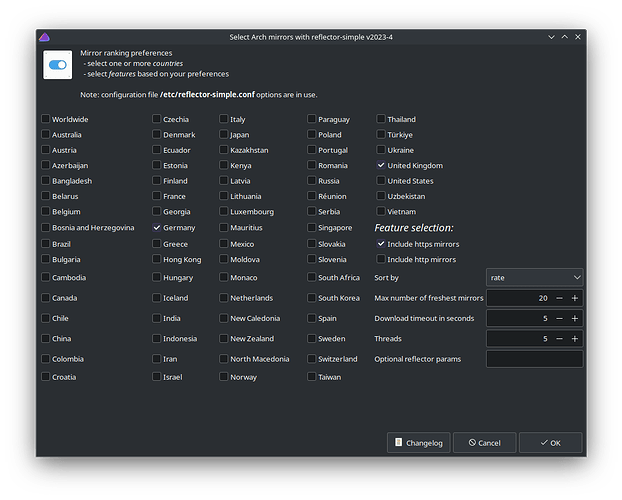Viewport: 622px width, 500px height.
Task: Select the Australia checkbox
Action: click(46, 135)
